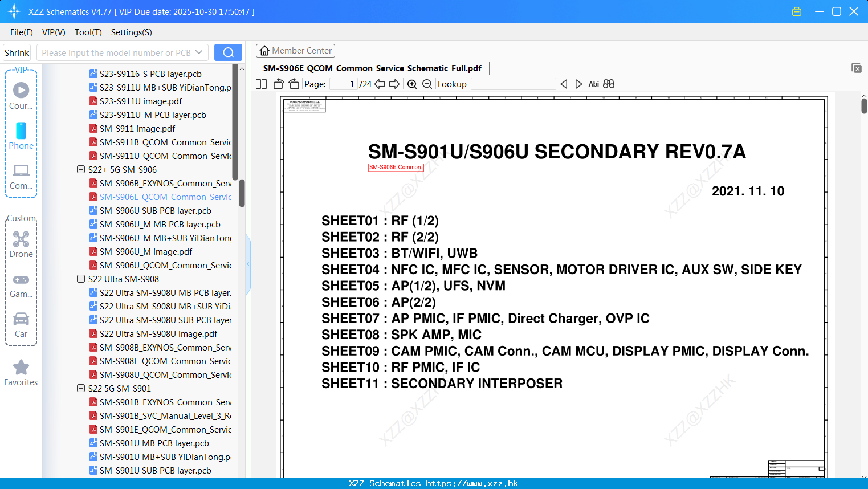Image resolution: width=868 pixels, height=489 pixels.
Task: Open the Settings(S) menu
Action: pyautogui.click(x=132, y=32)
